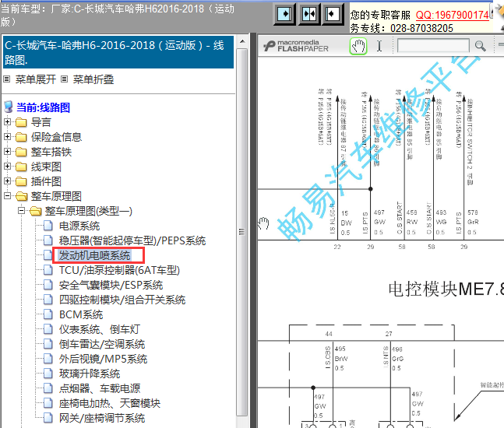Expand the 保险盒信息 folder
This screenshot has width=504, height=428.
click(7, 137)
